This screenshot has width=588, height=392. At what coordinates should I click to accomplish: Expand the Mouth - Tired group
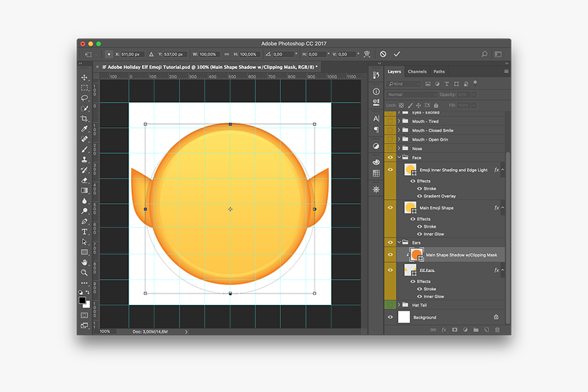pyautogui.click(x=399, y=121)
